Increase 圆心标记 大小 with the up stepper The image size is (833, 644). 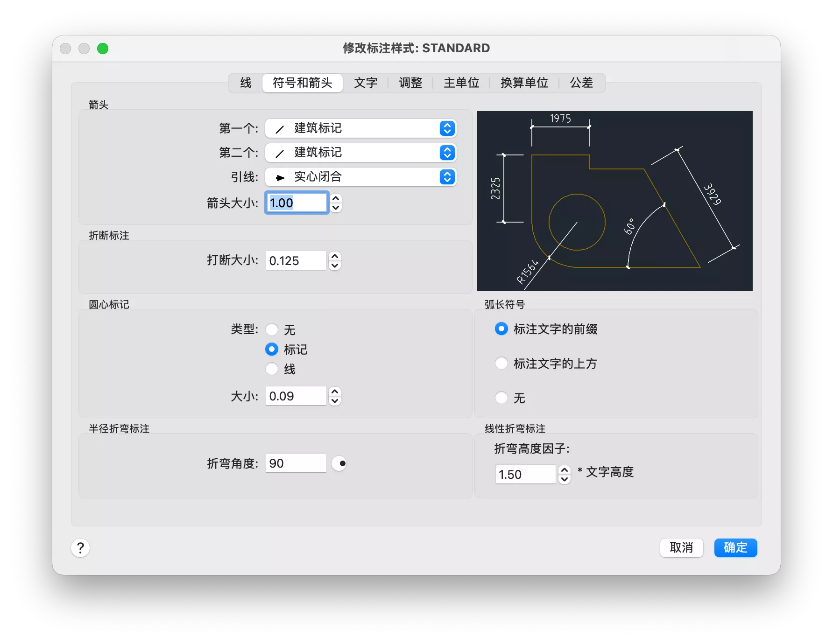pyautogui.click(x=335, y=392)
